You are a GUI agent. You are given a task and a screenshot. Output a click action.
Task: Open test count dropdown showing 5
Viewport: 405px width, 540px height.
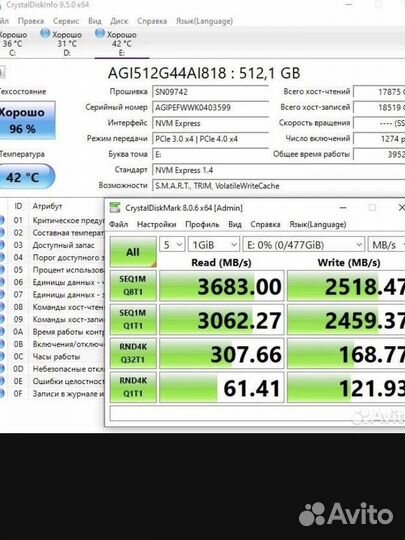coord(172,245)
